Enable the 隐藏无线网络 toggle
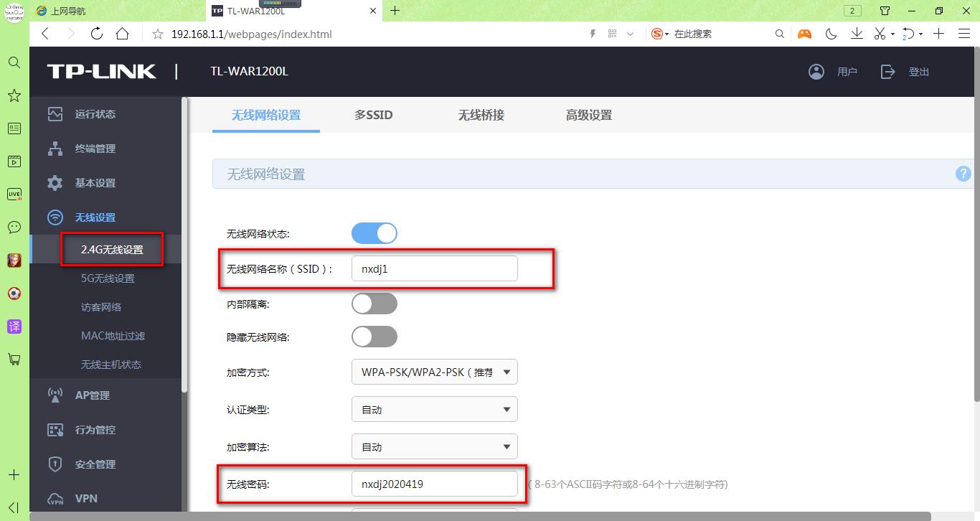Screen dimensions: 980x521 [x=374, y=336]
